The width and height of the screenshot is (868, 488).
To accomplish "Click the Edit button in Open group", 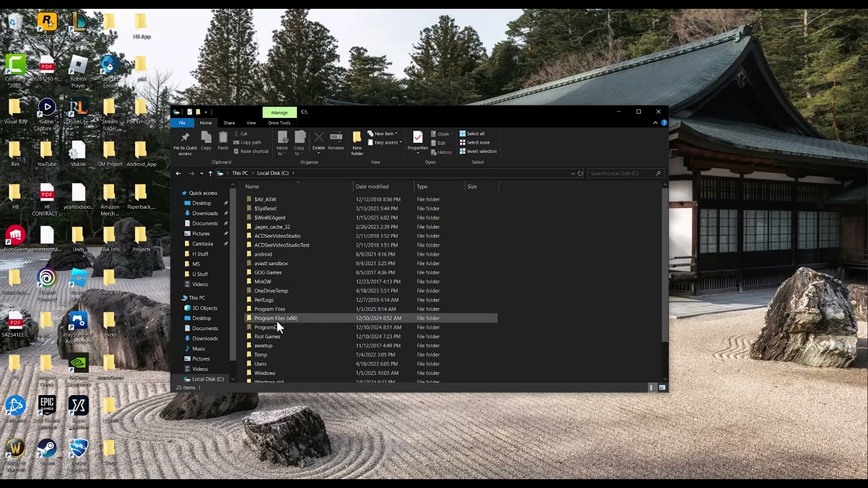I will tap(438, 143).
